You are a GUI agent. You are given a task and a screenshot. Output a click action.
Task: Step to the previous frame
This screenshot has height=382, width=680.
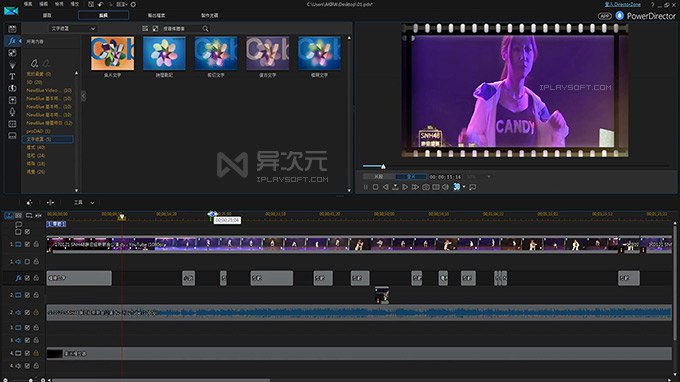[386, 187]
